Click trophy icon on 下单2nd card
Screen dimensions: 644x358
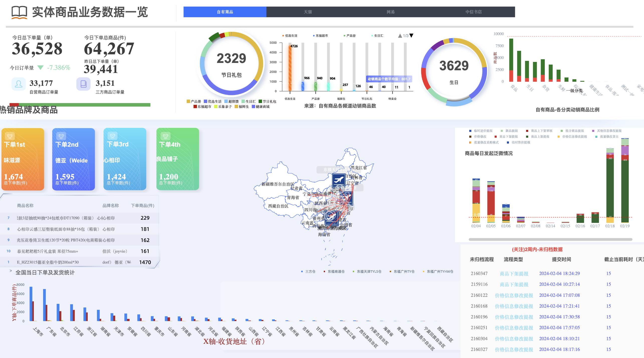click(x=61, y=136)
